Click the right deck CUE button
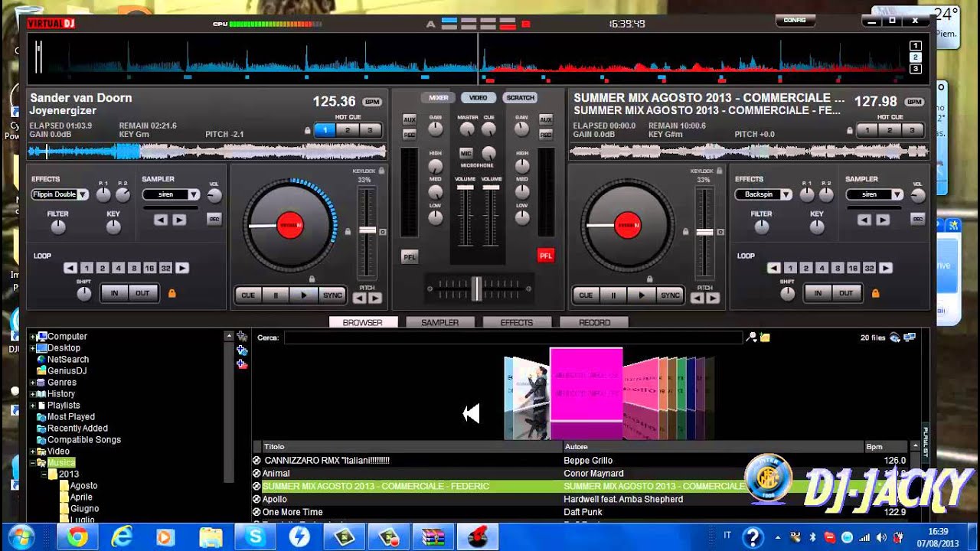 586,295
